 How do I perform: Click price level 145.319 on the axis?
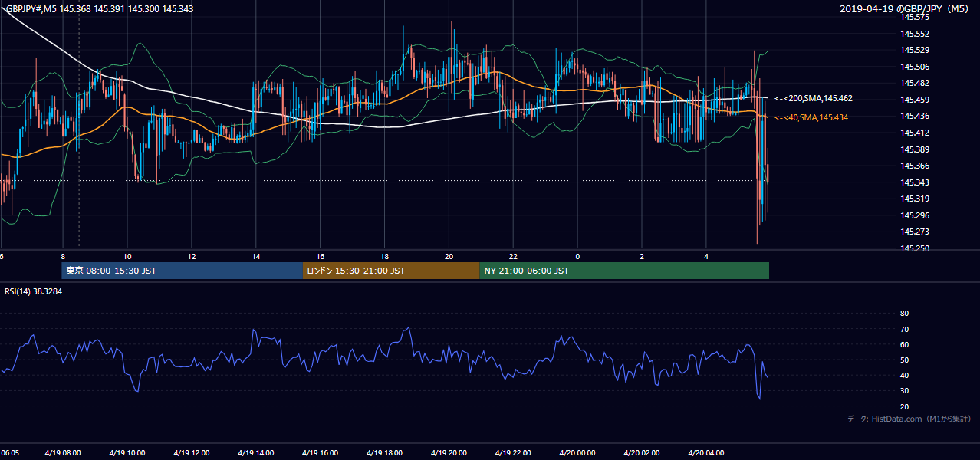click(914, 199)
